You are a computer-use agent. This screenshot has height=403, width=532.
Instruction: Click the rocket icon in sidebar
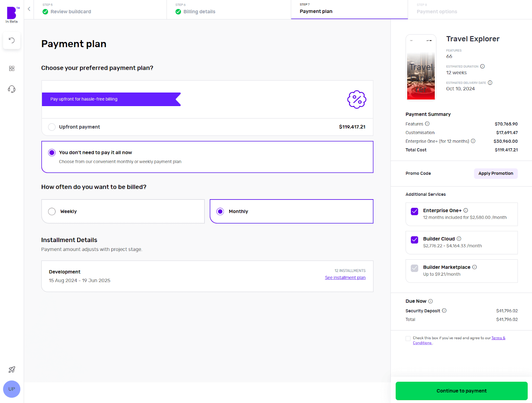click(x=12, y=369)
